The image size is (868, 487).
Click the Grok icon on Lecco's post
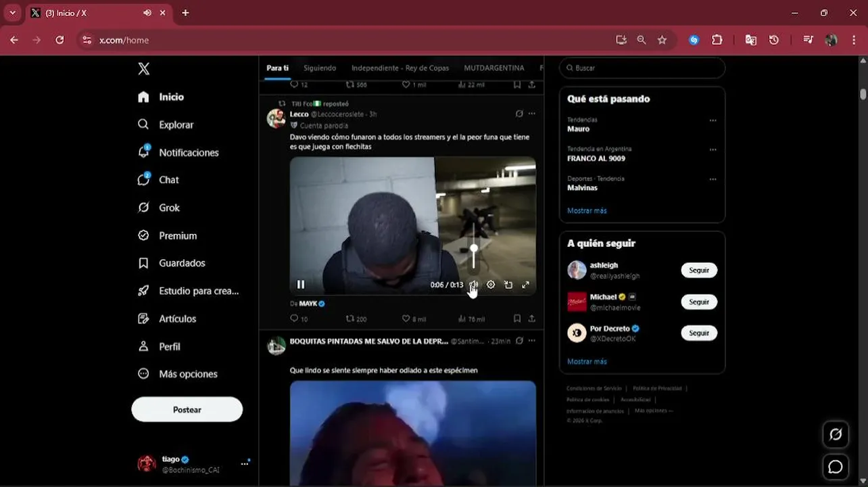[519, 114]
